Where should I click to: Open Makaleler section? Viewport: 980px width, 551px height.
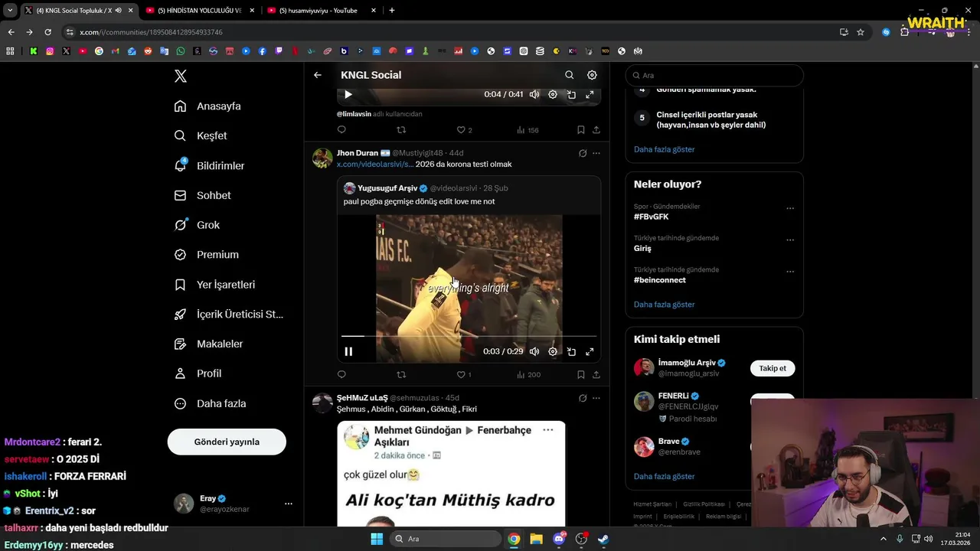(208, 344)
